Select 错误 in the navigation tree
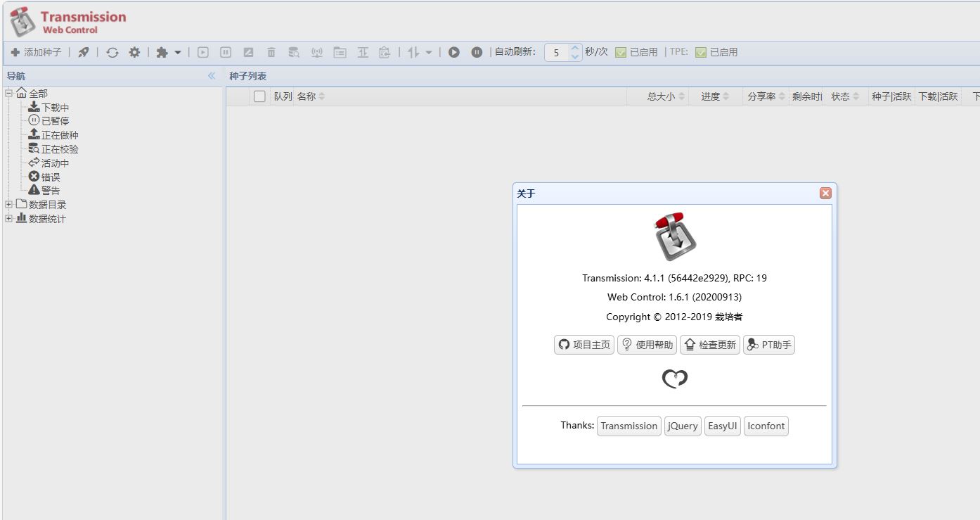Screen dimensions: 980x520 click(x=51, y=177)
